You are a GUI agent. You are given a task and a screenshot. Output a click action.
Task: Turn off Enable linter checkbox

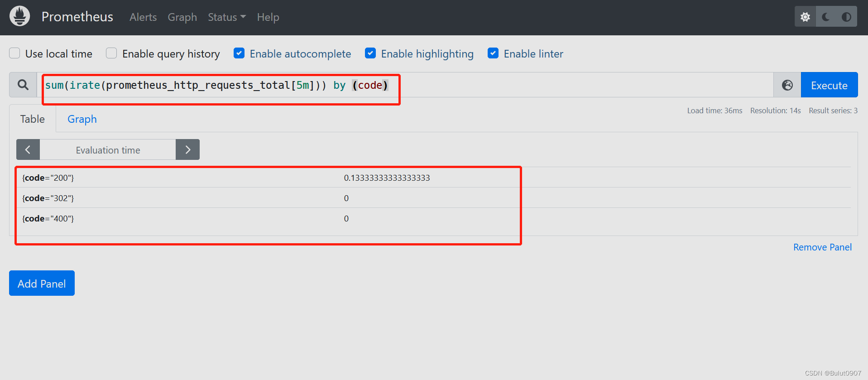493,53
